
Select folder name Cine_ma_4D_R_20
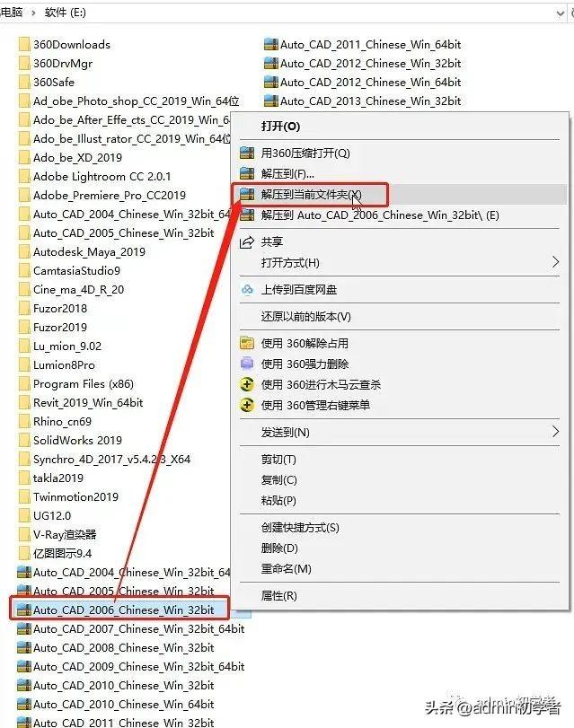click(78, 290)
